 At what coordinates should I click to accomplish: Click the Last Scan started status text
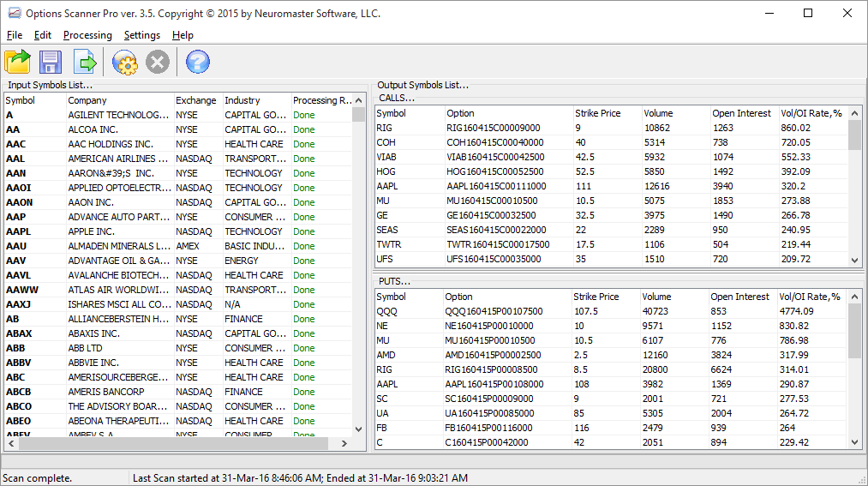[300, 478]
